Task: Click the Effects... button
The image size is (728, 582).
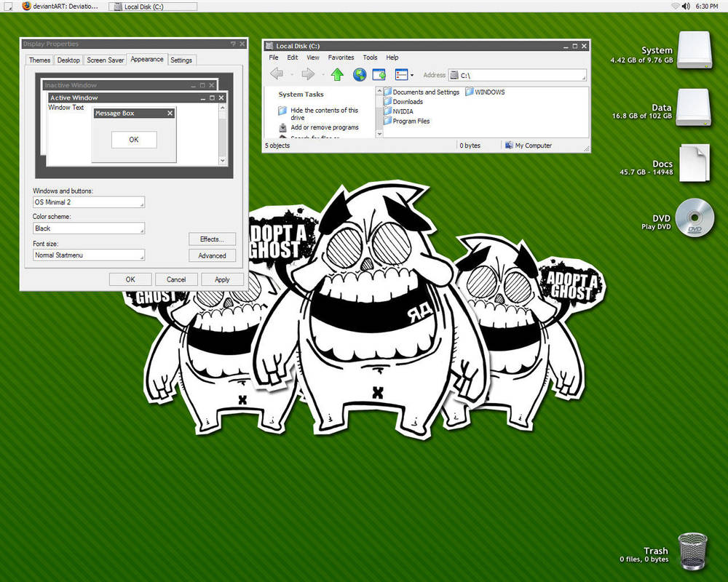Action: tap(212, 239)
